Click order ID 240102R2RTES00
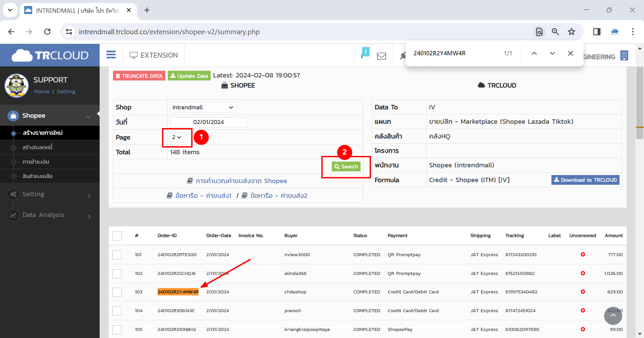The height and width of the screenshot is (338, 644). [x=177, y=255]
